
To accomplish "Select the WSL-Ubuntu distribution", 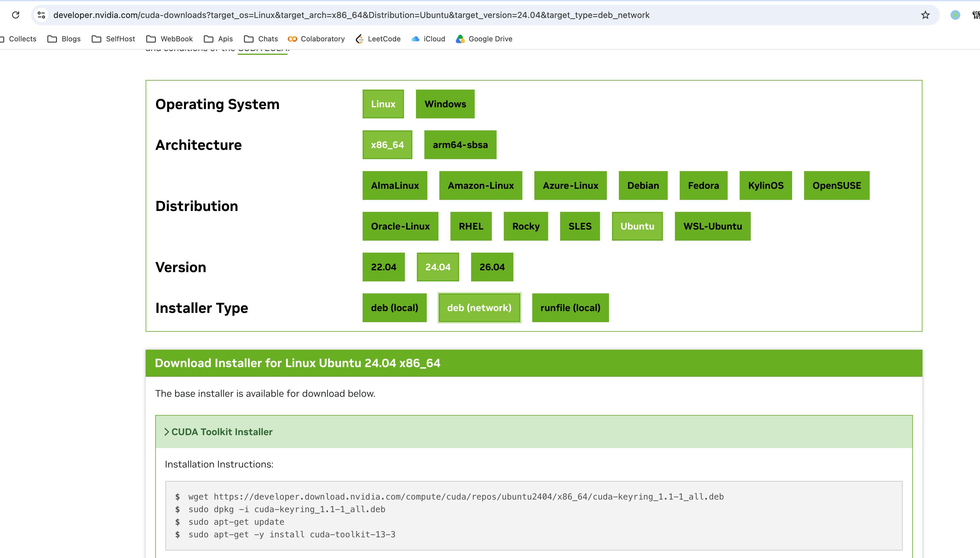I will coord(712,226).
